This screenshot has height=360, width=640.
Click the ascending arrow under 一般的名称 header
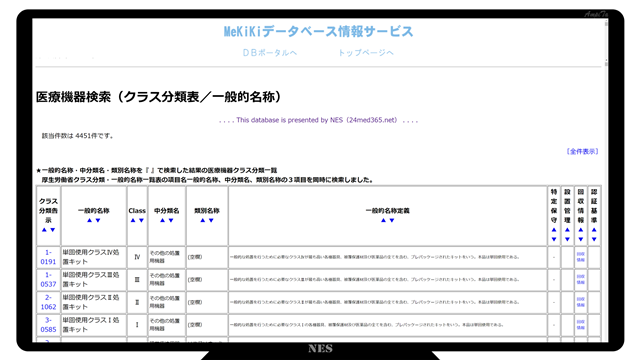pyautogui.click(x=89, y=220)
